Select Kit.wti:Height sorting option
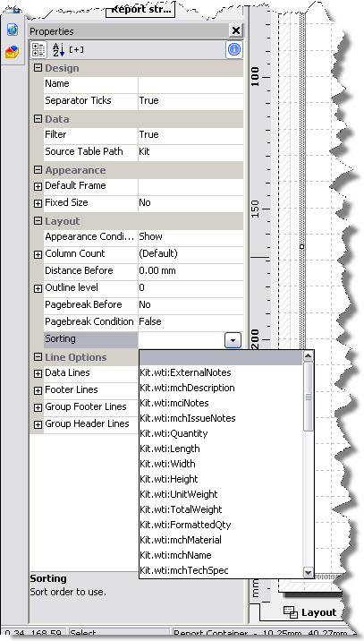The height and width of the screenshot is (641, 364). tap(221, 479)
